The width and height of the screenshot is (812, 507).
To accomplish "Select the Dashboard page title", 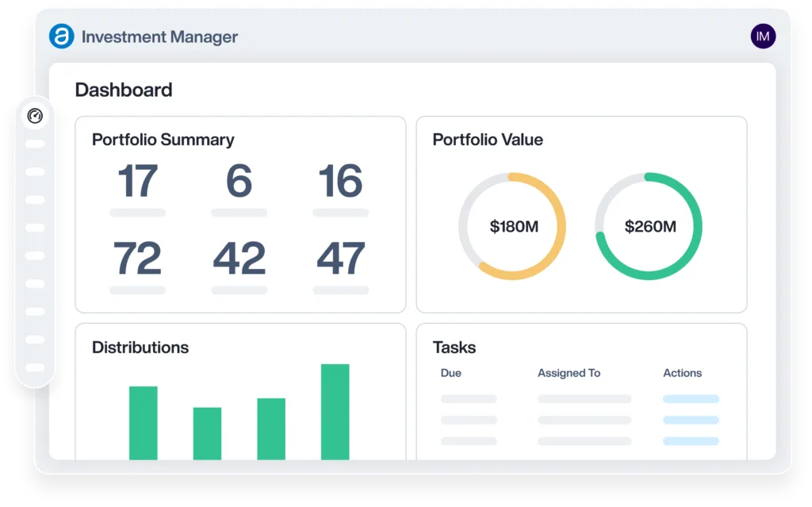I will click(x=123, y=90).
